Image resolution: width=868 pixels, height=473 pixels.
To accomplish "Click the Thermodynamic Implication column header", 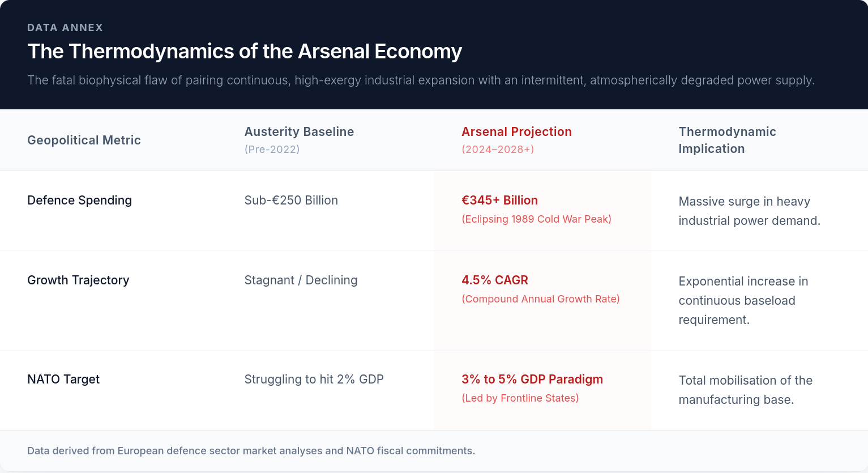I will tap(727, 140).
